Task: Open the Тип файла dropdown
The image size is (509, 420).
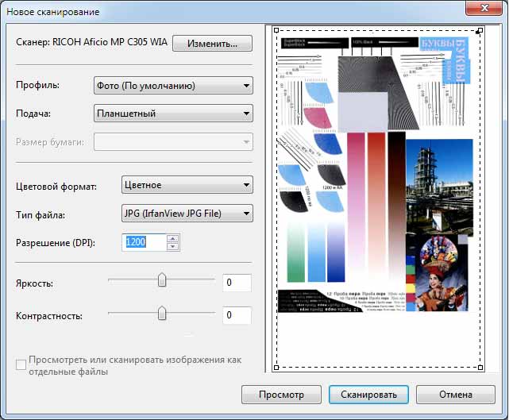Action: coord(187,214)
